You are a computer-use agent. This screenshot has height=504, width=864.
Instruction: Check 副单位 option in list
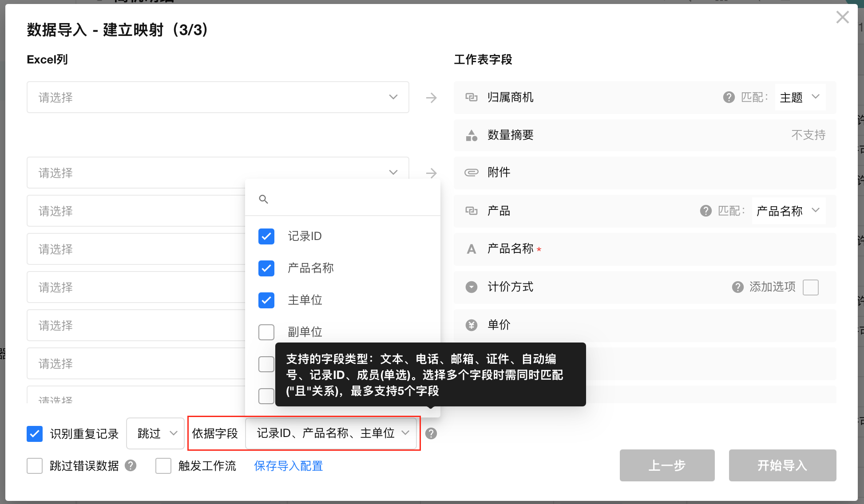click(266, 332)
